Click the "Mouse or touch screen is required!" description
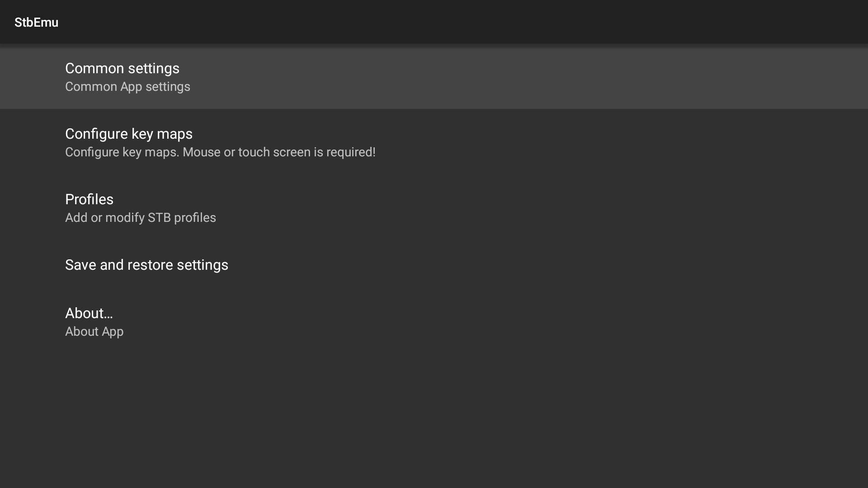The image size is (868, 488). pyautogui.click(x=279, y=152)
